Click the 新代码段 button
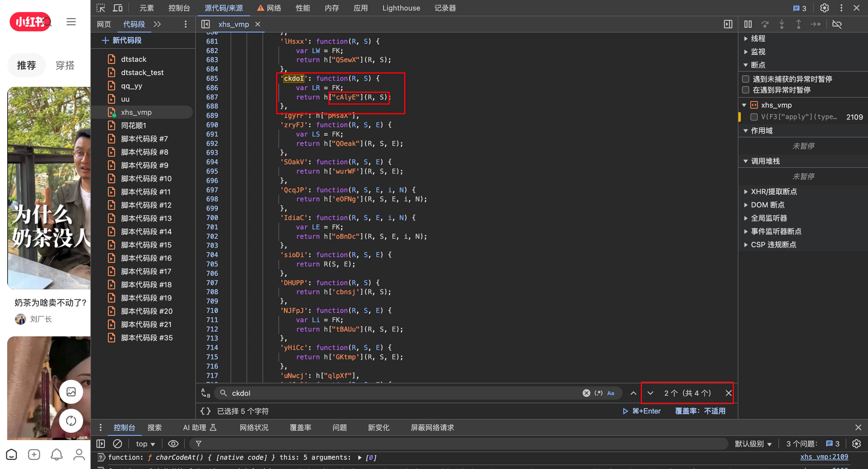Viewport: 868px width, 469px height. [x=122, y=40]
